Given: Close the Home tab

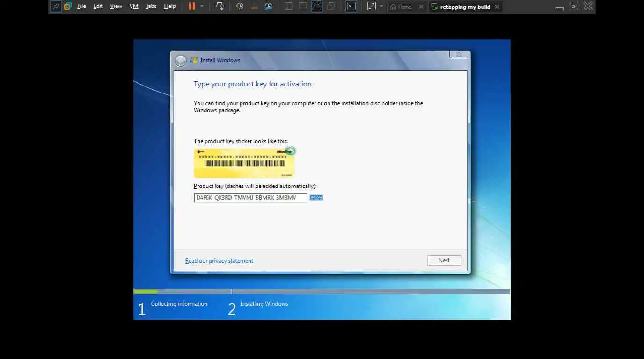Looking at the screenshot, I should [421, 7].
